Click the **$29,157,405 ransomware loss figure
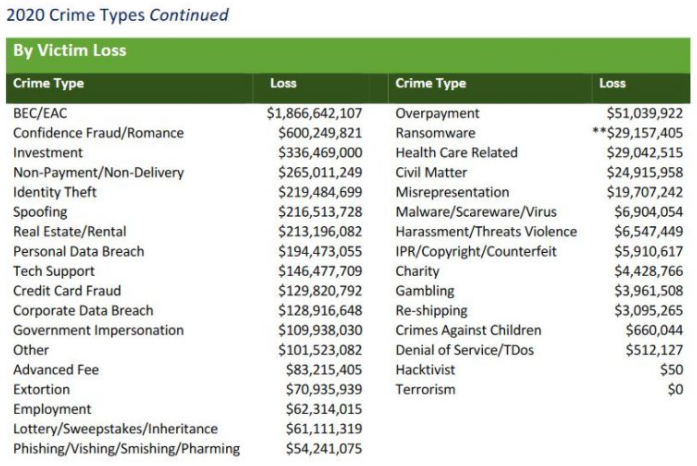 637,133
